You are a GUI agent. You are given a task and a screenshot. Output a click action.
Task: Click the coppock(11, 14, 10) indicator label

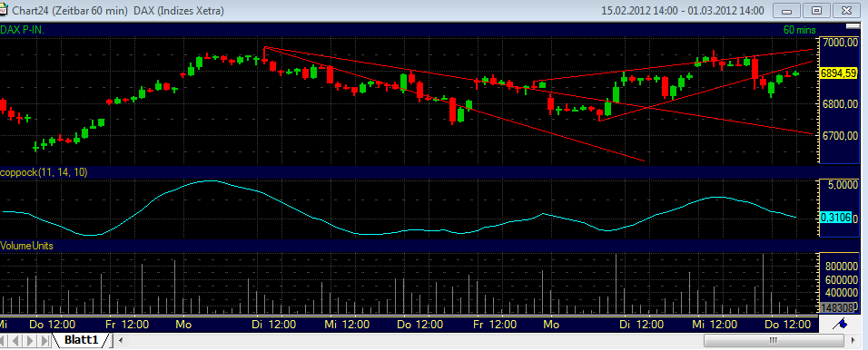pos(44,172)
